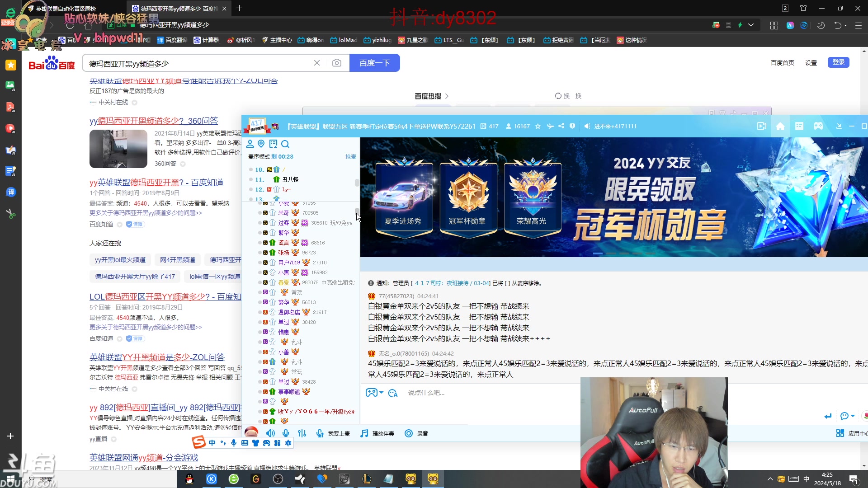This screenshot has height=488, width=868.
Task: Clear the Baidu search box with X
Action: tap(317, 63)
